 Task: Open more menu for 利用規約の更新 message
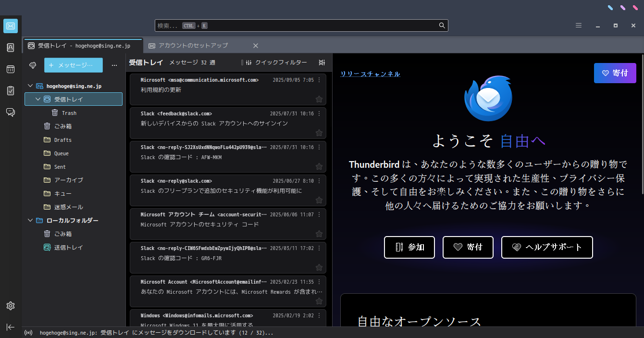[319, 80]
